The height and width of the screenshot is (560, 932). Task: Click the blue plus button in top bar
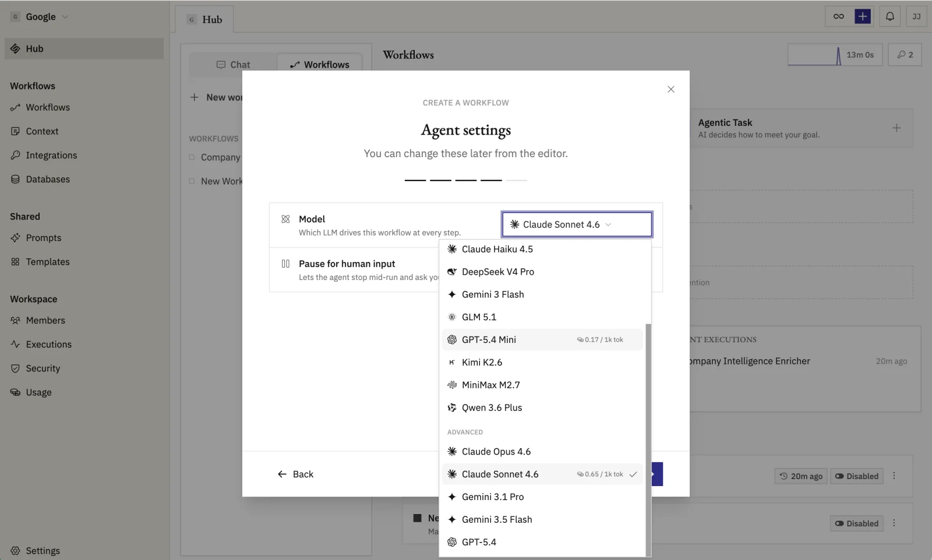pos(863,16)
